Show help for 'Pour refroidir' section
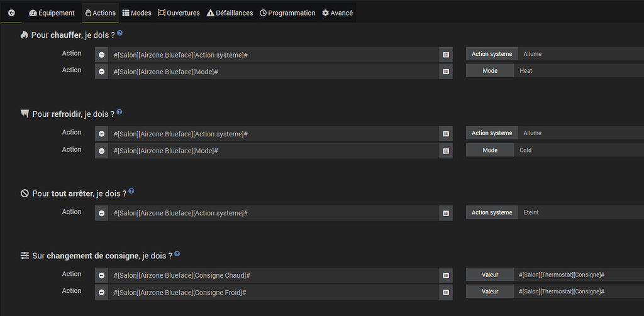This screenshot has width=644, height=316. pyautogui.click(x=119, y=112)
